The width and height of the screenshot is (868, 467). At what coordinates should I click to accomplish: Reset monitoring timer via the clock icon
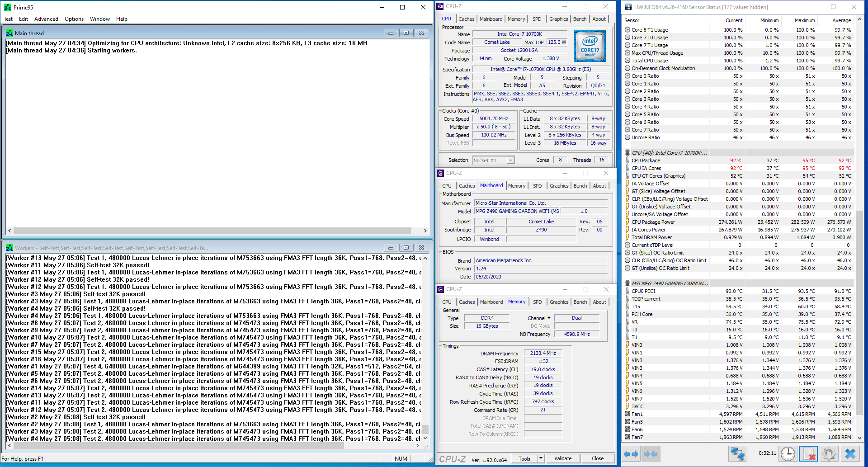click(788, 453)
